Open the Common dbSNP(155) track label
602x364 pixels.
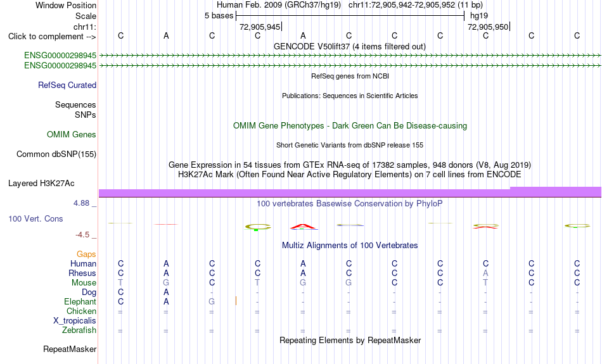coord(56,154)
